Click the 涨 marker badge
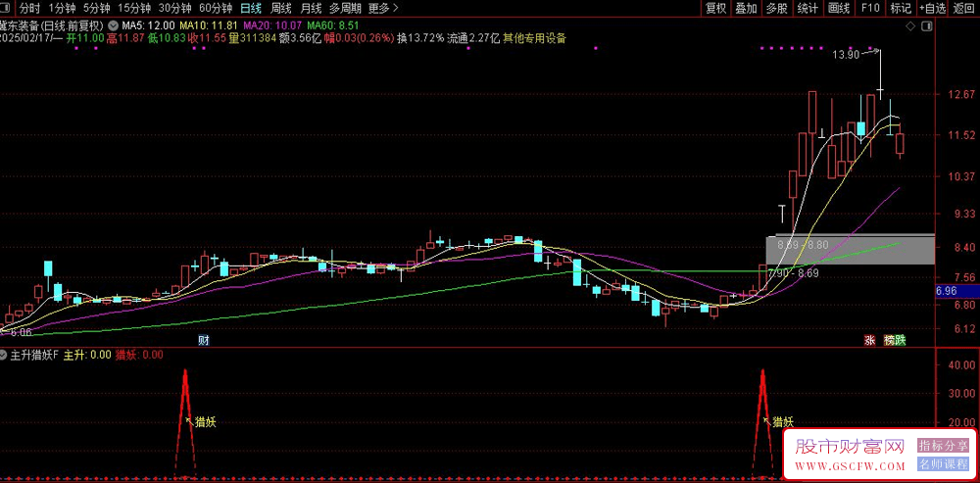Screen dimensions: 980x483 [x=869, y=341]
